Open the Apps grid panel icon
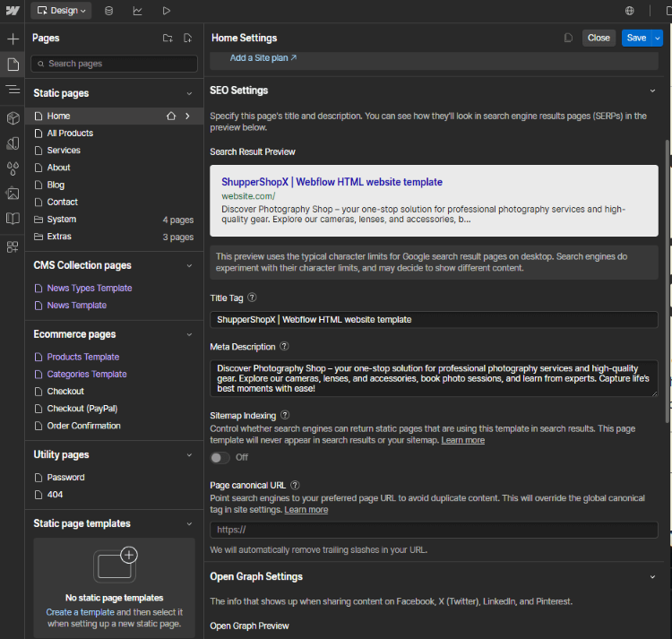The height and width of the screenshot is (639, 672). [13, 246]
